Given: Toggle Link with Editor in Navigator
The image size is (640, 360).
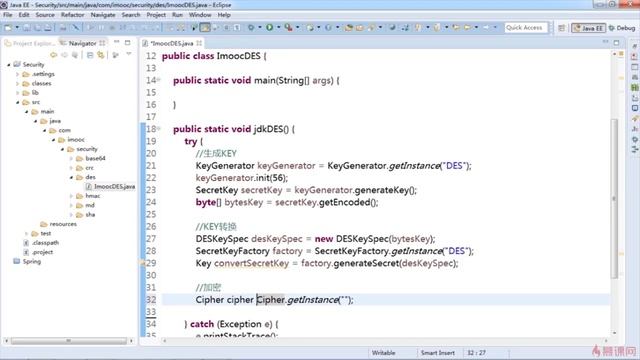Looking at the screenshot, I should (x=100, y=55).
